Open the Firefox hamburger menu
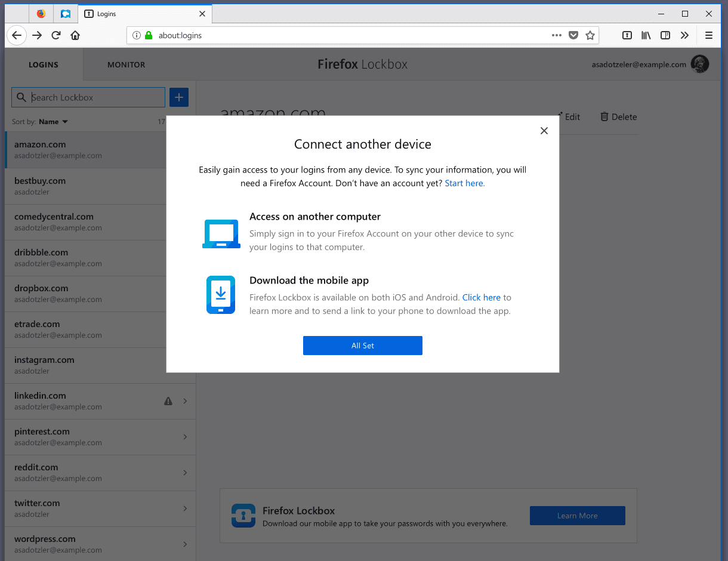The image size is (728, 561). 709,35
